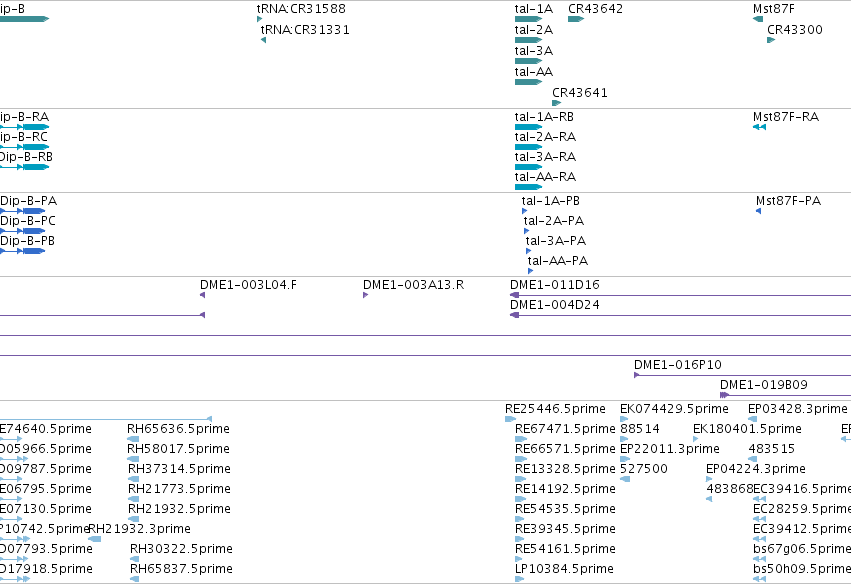Image resolution: width=851 pixels, height=584 pixels.
Task: Select the DME1-016P10 BAC label
Action: 678,365
